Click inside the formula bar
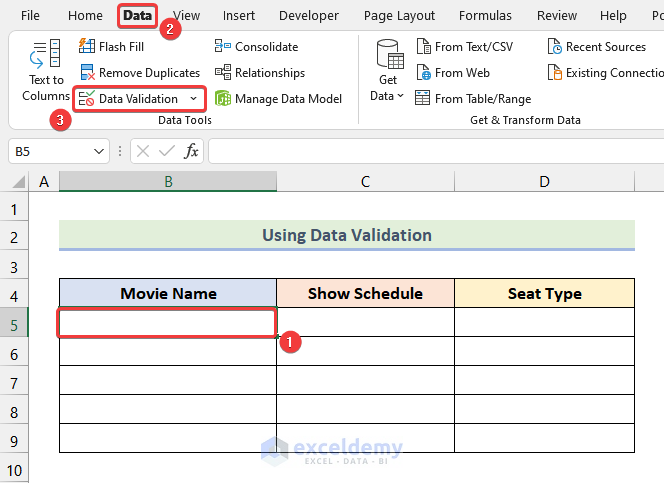Viewport: 664px width, 483px height. (430, 151)
